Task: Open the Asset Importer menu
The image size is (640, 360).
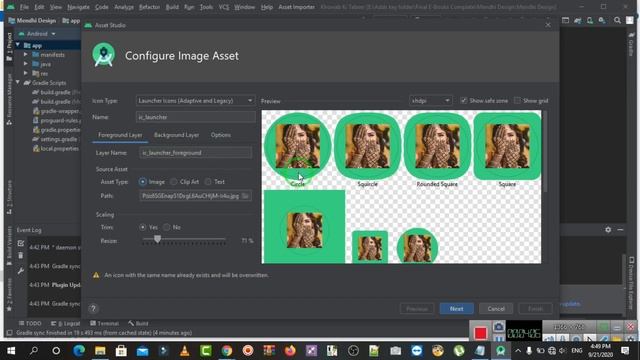Action: [x=297, y=7]
